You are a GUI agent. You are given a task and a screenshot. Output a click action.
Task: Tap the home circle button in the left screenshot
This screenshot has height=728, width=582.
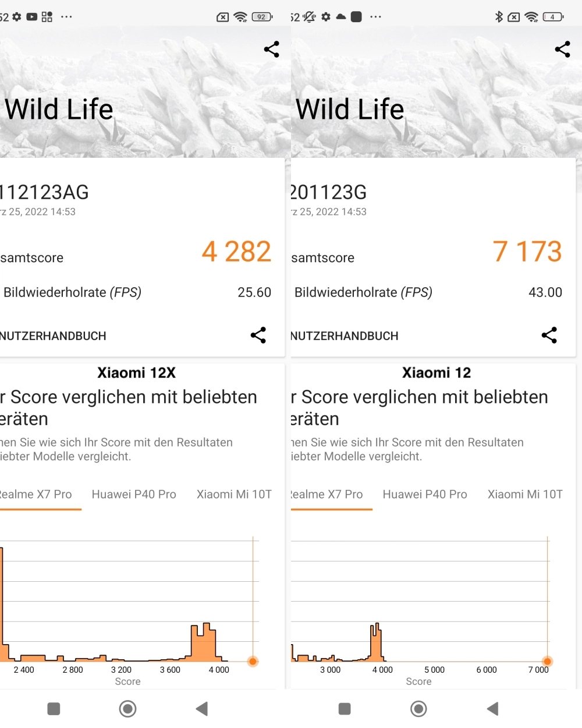[127, 708]
